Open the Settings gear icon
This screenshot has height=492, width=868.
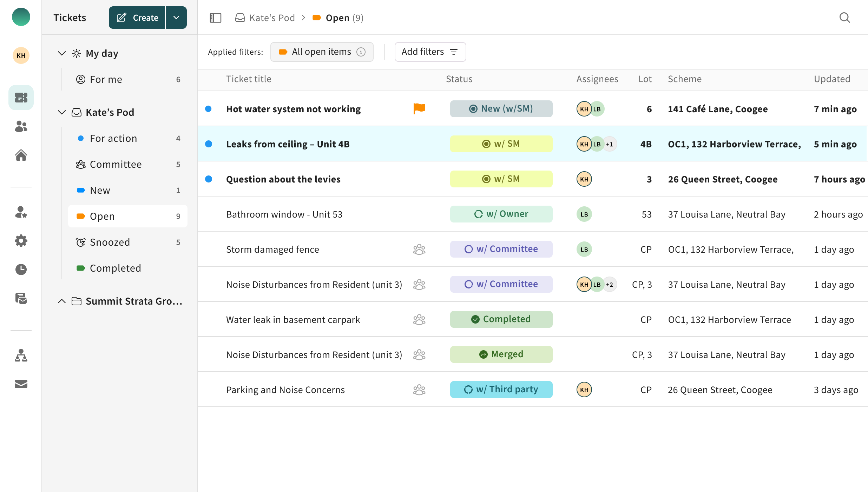point(21,241)
